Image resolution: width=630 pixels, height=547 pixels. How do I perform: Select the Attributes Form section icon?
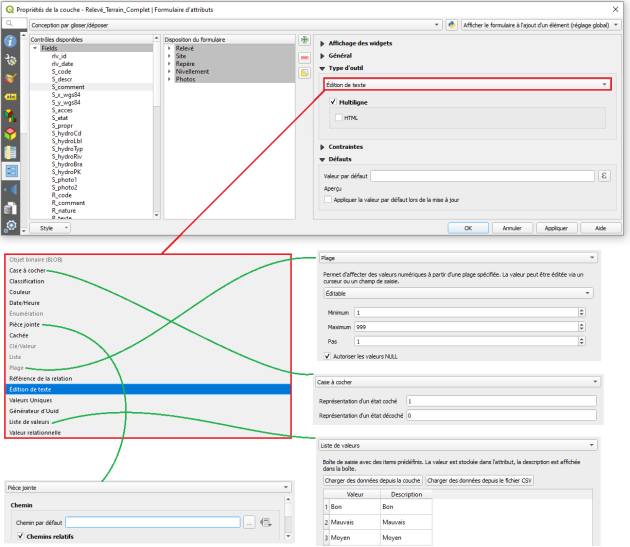(11, 171)
